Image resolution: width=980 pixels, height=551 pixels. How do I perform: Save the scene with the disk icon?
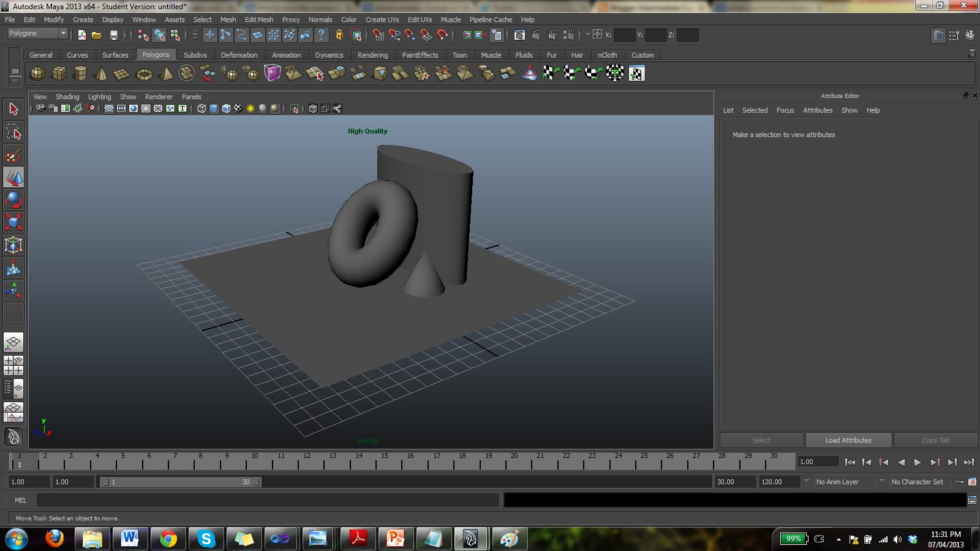click(113, 35)
